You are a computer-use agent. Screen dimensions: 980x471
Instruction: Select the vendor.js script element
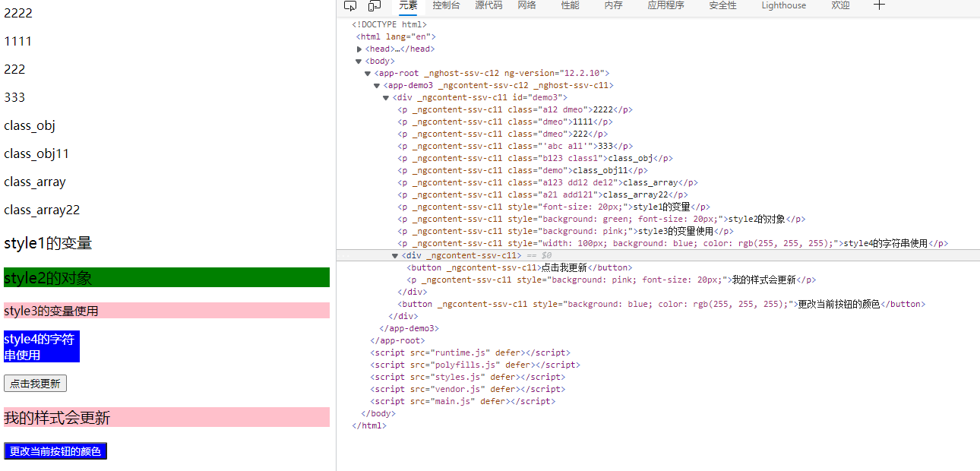click(468, 389)
